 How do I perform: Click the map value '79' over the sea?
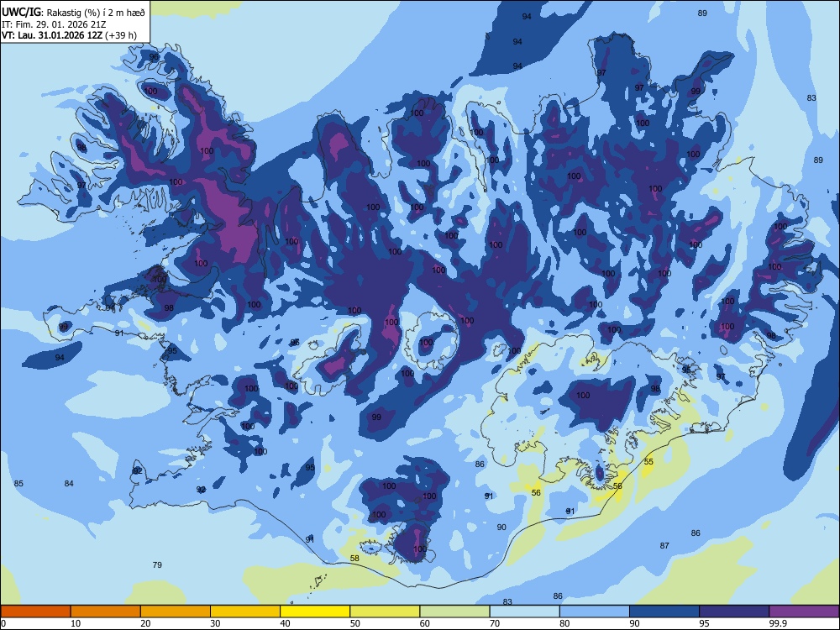click(x=157, y=564)
